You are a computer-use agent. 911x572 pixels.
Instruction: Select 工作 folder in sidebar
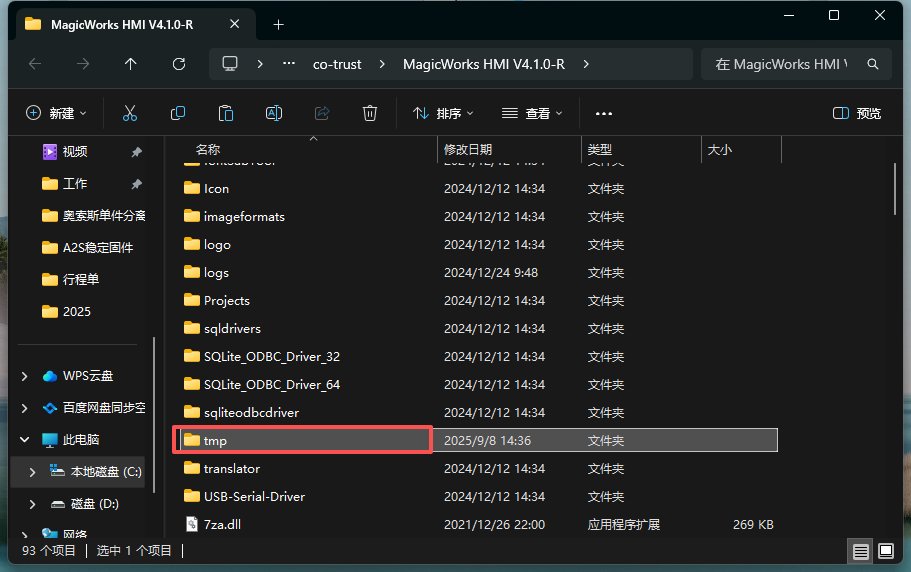(x=75, y=184)
